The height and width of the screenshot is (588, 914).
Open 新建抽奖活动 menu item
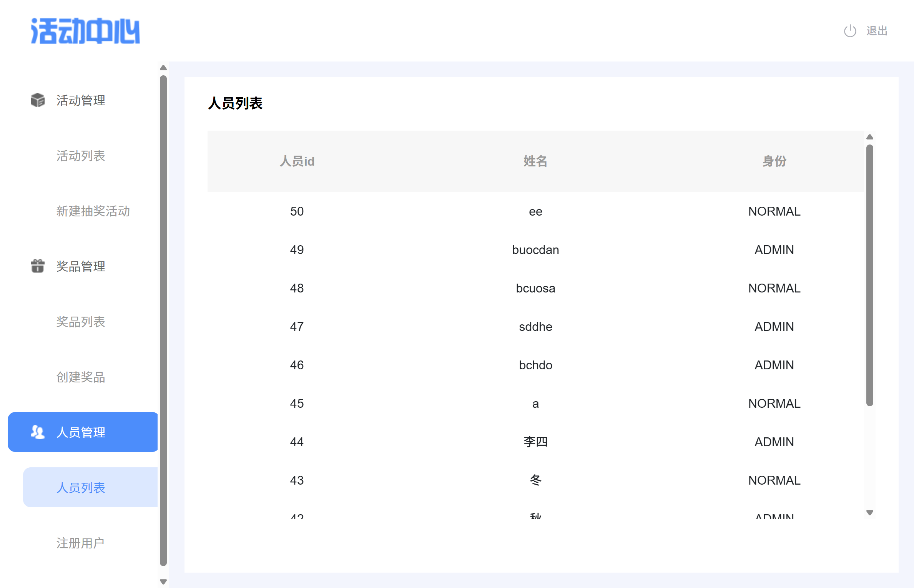click(x=93, y=211)
